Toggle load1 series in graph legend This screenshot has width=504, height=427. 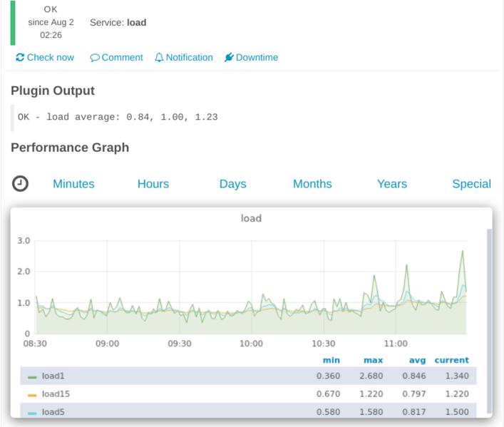coord(53,376)
